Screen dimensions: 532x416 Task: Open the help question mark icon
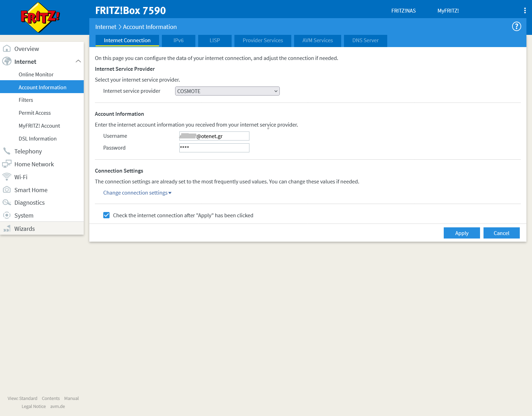516,27
